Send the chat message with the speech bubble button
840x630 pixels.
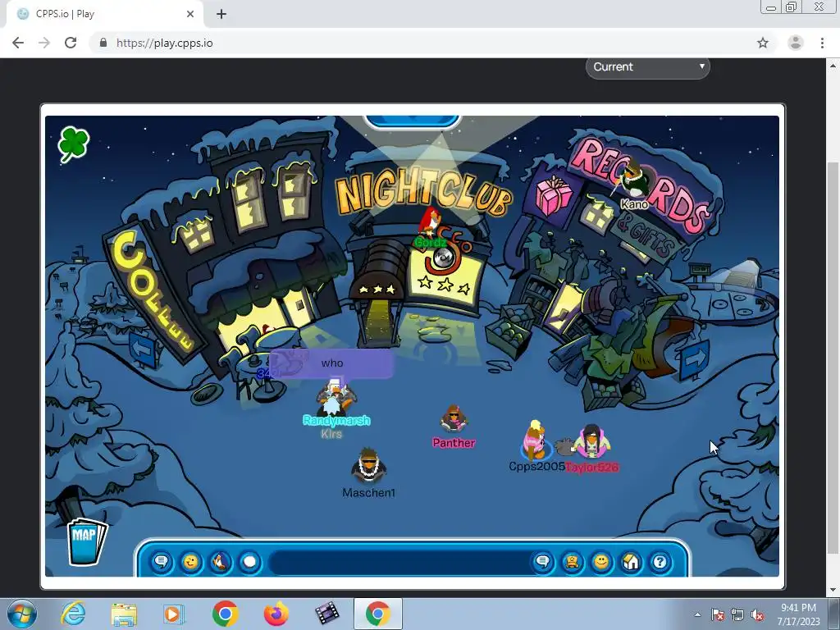click(543, 562)
